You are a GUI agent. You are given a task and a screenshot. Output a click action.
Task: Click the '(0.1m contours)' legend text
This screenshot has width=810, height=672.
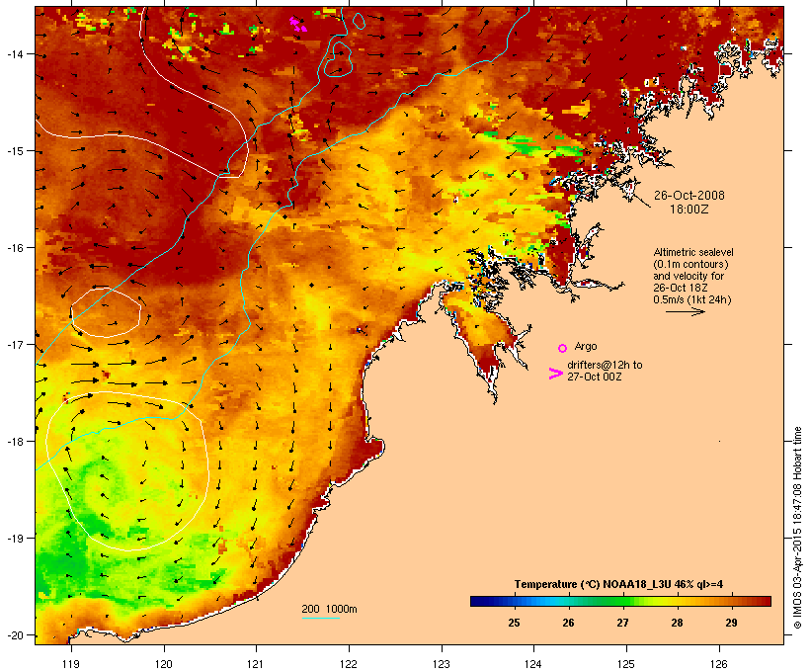tap(690, 264)
